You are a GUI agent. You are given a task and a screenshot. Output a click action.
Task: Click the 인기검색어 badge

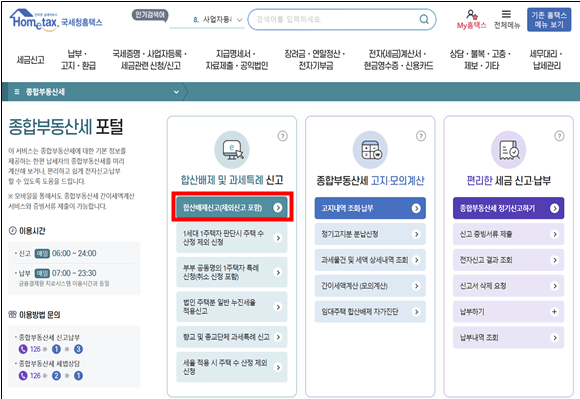tap(150, 15)
